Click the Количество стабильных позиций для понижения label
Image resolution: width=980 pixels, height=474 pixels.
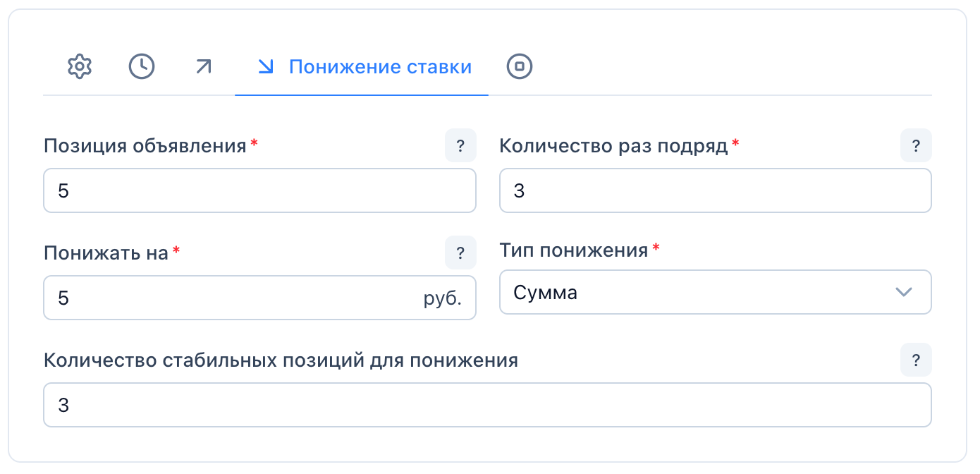click(281, 360)
